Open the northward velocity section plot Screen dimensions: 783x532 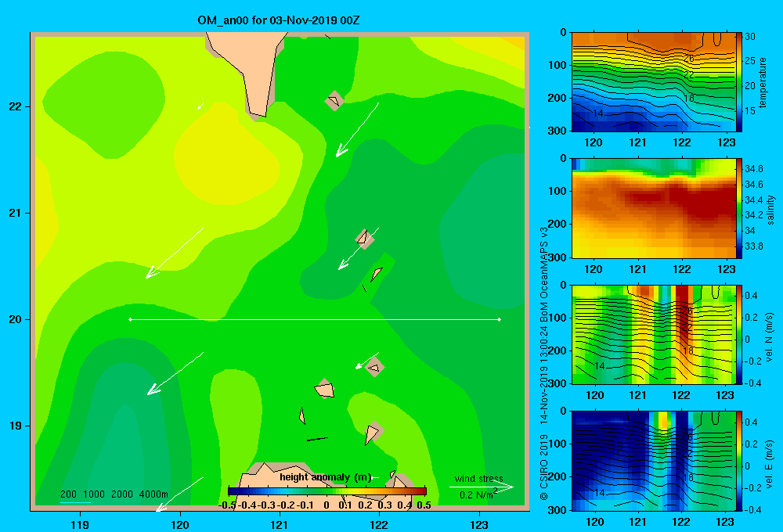pos(653,334)
